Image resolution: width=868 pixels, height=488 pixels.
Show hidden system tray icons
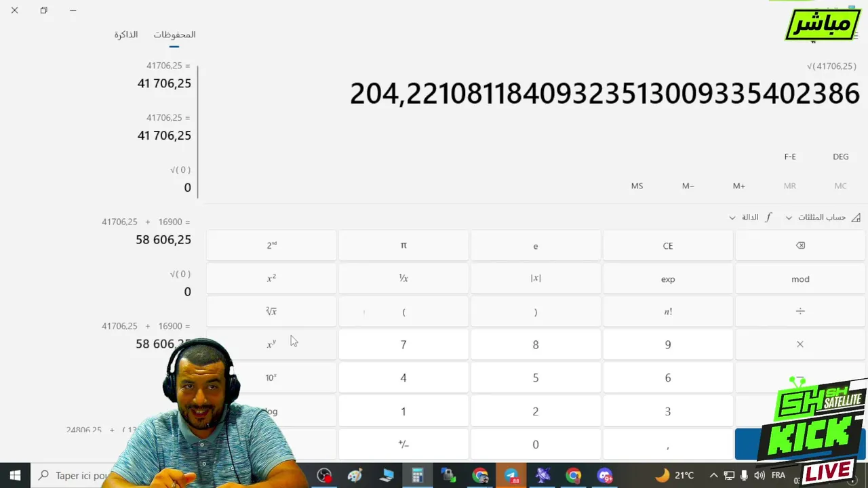click(713, 475)
